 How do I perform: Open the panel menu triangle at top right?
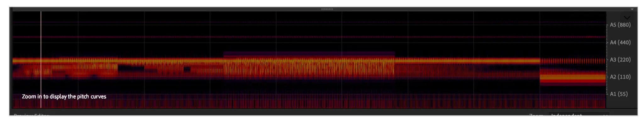coord(632,9)
